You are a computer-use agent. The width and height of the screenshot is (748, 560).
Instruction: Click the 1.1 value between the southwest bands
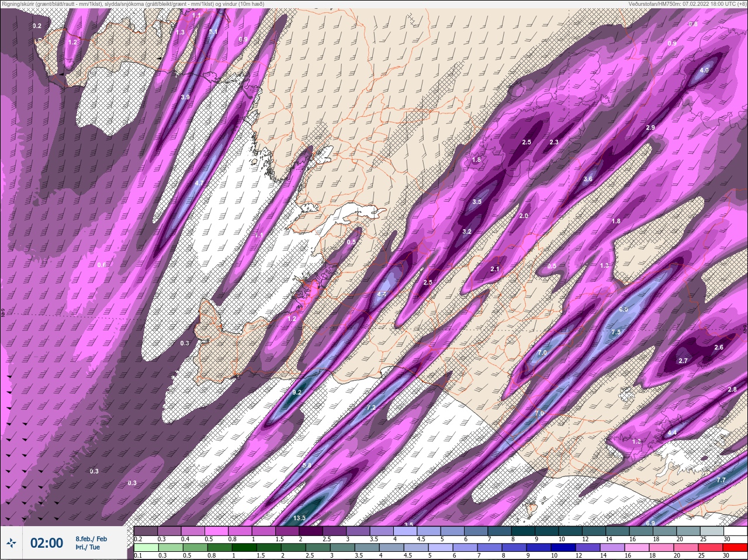pos(259,235)
